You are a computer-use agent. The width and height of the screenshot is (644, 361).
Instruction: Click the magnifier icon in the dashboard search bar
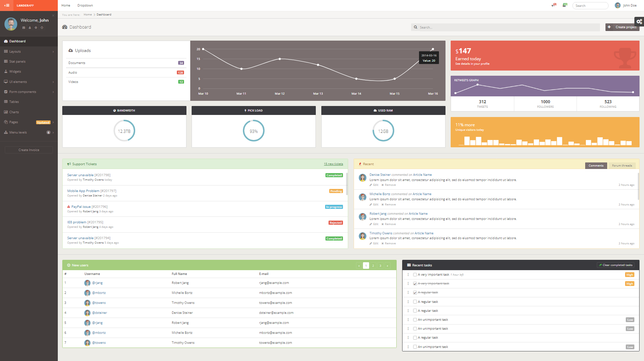pos(416,27)
